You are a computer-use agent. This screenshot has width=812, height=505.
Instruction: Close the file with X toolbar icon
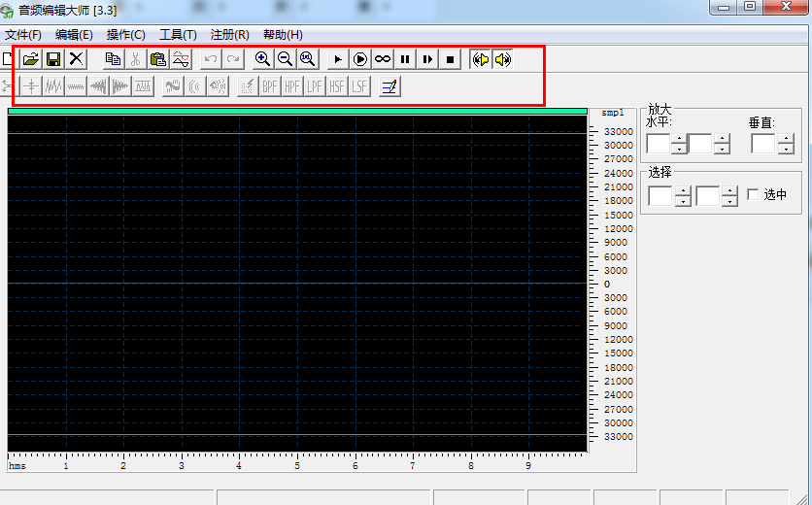click(x=76, y=59)
